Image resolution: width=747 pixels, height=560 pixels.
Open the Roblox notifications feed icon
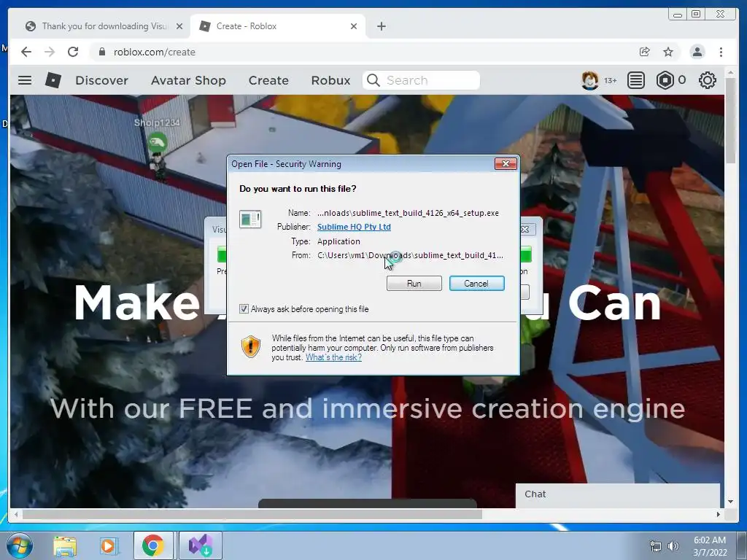[636, 80]
